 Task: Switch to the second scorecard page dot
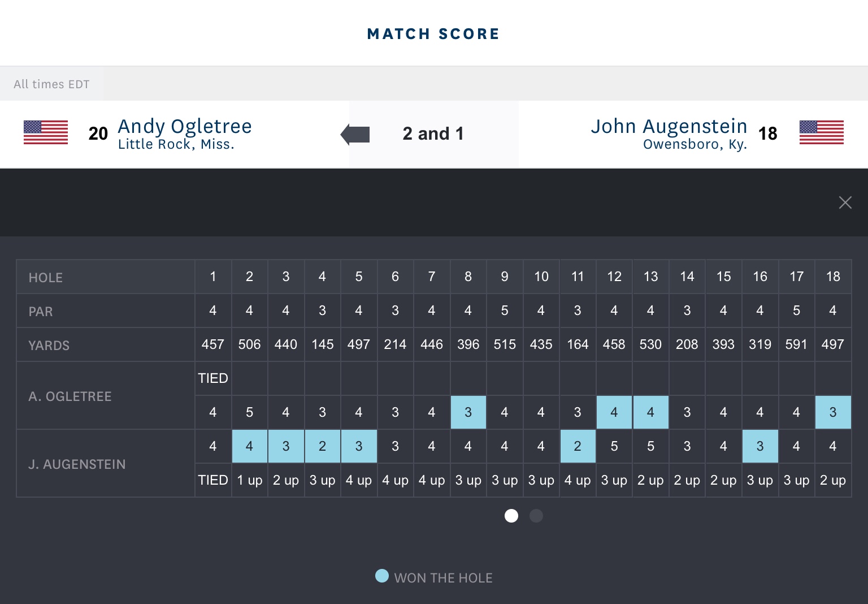click(536, 516)
